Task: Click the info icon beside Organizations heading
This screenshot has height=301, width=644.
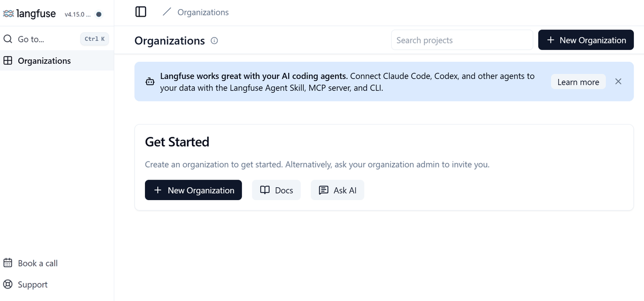Action: click(214, 41)
